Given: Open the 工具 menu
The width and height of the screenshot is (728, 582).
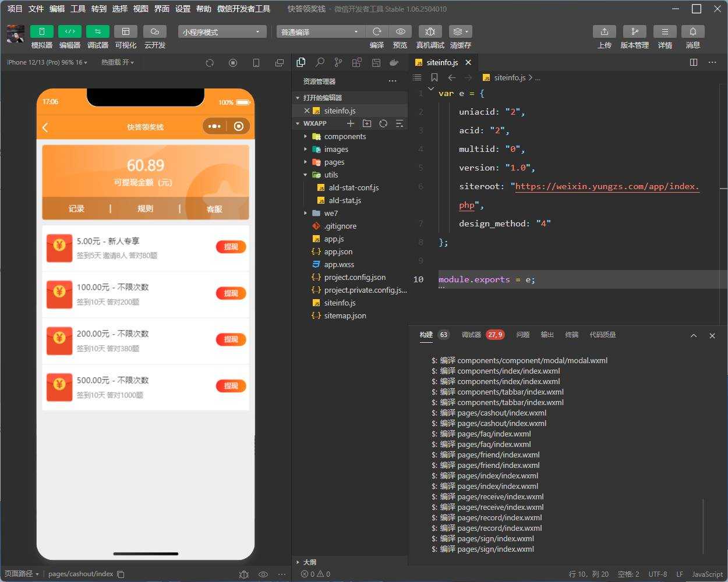Looking at the screenshot, I should 78,8.
